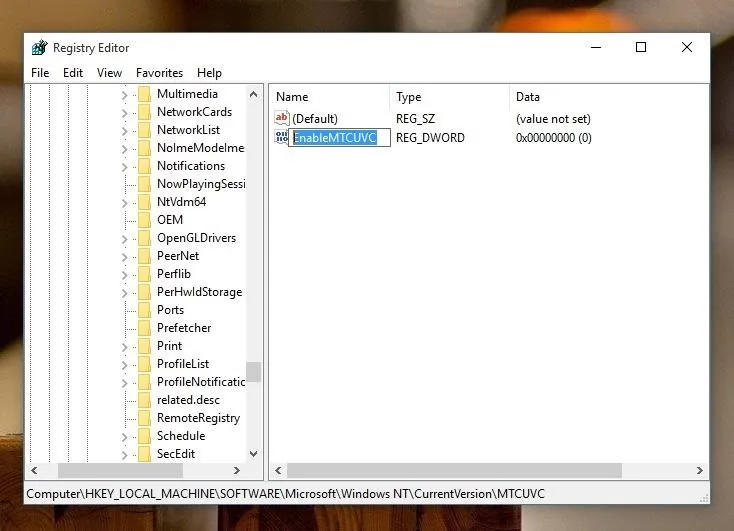Select the ProfileList key label
The height and width of the screenshot is (531, 734).
coord(183,364)
